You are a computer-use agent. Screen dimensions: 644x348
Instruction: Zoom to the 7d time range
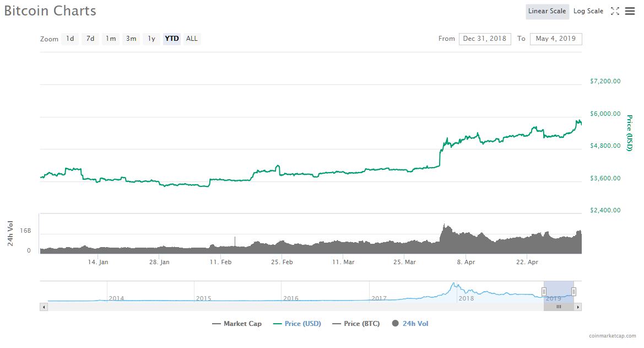[x=90, y=39]
